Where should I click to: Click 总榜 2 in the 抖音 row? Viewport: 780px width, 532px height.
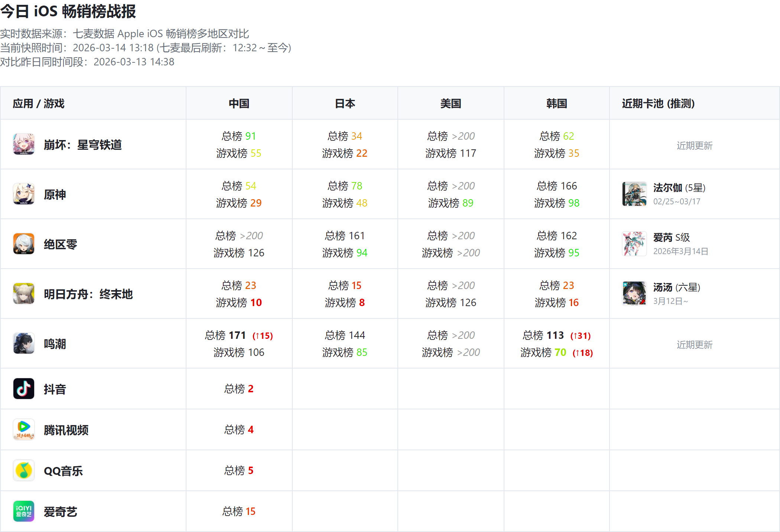[x=239, y=389]
